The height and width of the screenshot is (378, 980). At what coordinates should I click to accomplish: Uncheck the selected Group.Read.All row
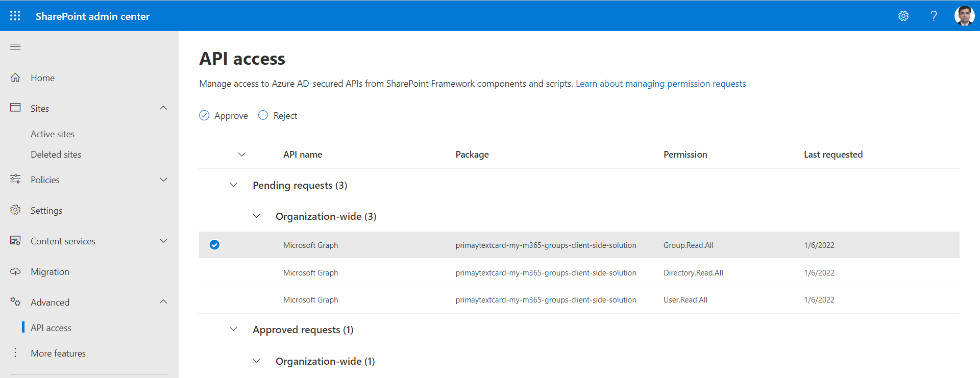click(x=215, y=245)
